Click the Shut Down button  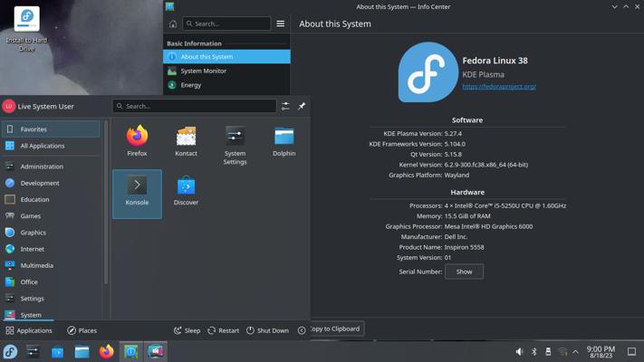tap(267, 330)
